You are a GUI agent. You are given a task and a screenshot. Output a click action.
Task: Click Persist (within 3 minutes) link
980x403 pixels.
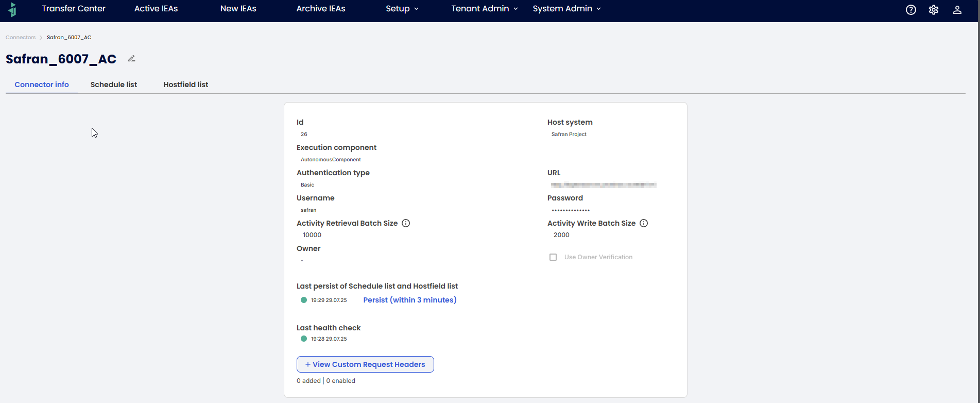[410, 300]
